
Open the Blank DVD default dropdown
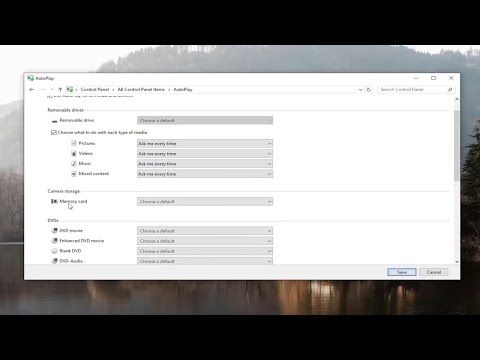[x=205, y=251]
